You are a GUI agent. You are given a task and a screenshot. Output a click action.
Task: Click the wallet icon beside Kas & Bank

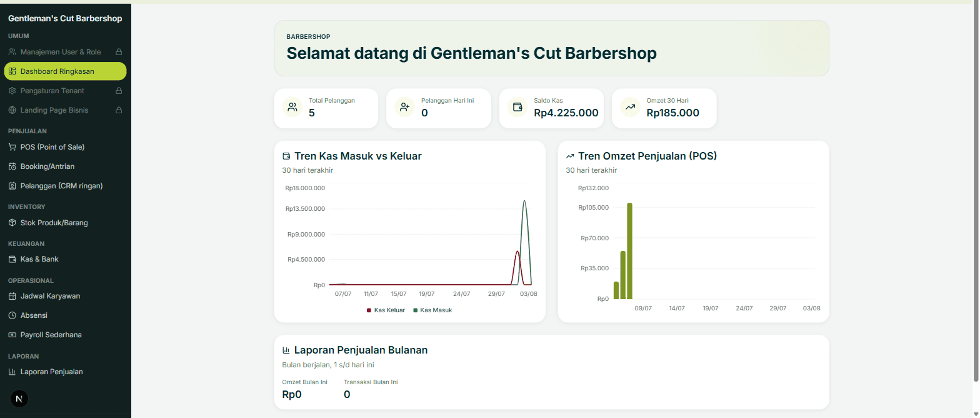click(x=12, y=259)
